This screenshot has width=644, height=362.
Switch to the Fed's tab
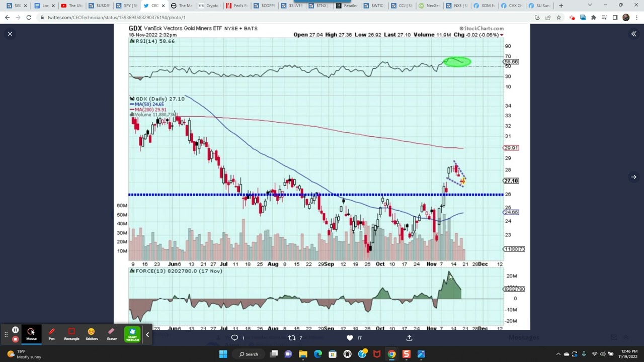point(235,6)
